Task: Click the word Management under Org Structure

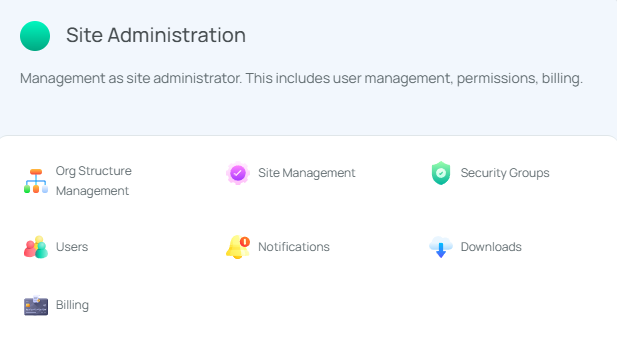Action: tap(92, 191)
